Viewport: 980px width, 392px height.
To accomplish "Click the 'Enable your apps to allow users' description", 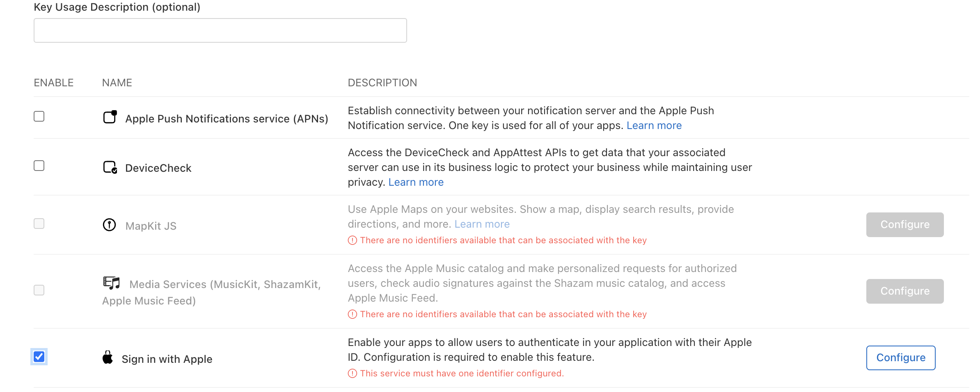I will click(x=550, y=350).
